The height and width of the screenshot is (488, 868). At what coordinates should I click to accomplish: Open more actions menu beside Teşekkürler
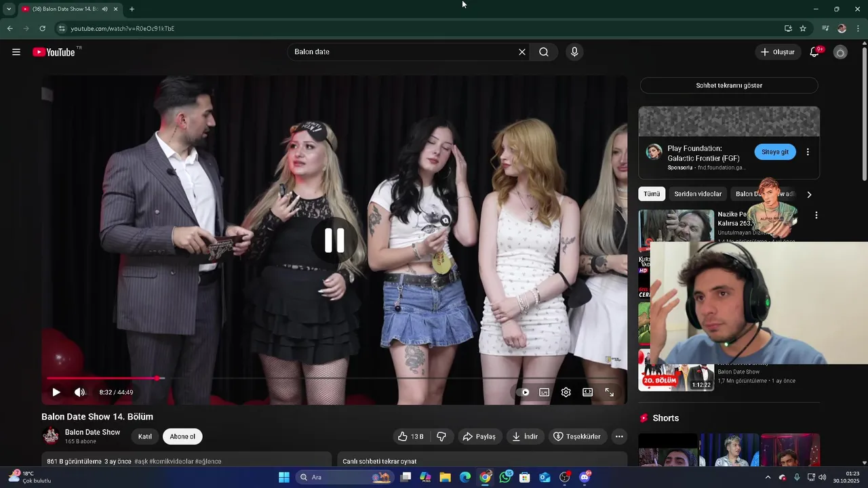[619, 436]
